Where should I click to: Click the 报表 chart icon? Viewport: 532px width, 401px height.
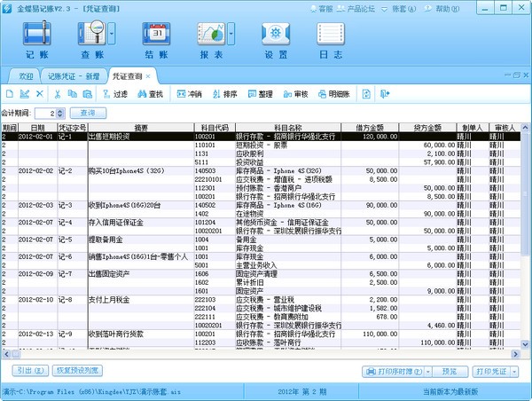209,36
